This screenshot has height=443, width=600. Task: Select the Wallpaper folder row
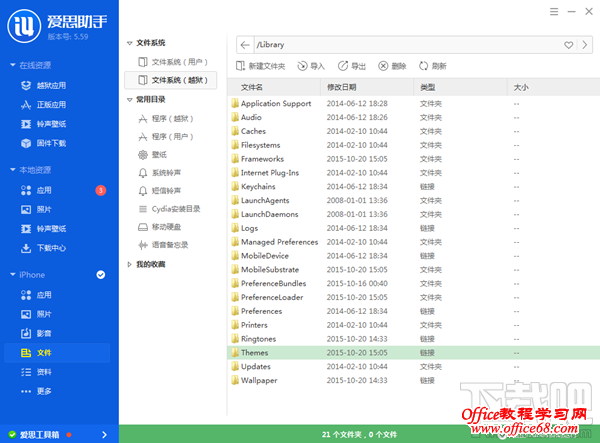(x=414, y=380)
